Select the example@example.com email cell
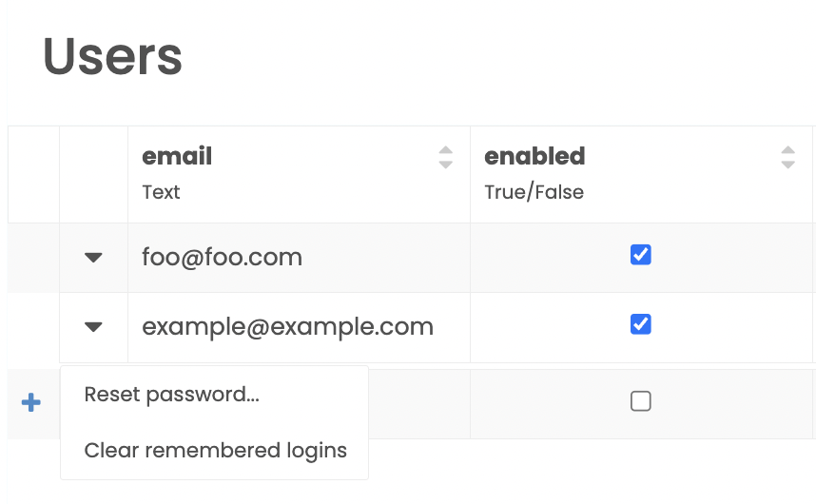 [287, 327]
